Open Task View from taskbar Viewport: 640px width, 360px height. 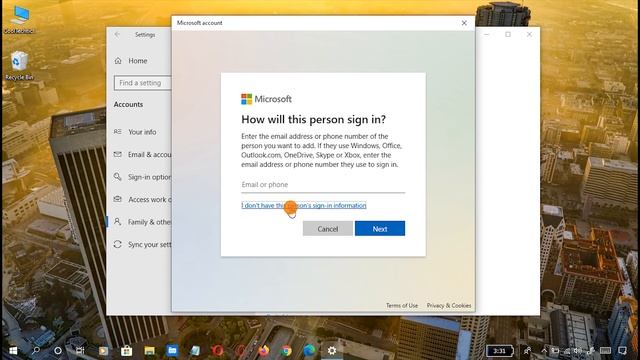click(80, 351)
